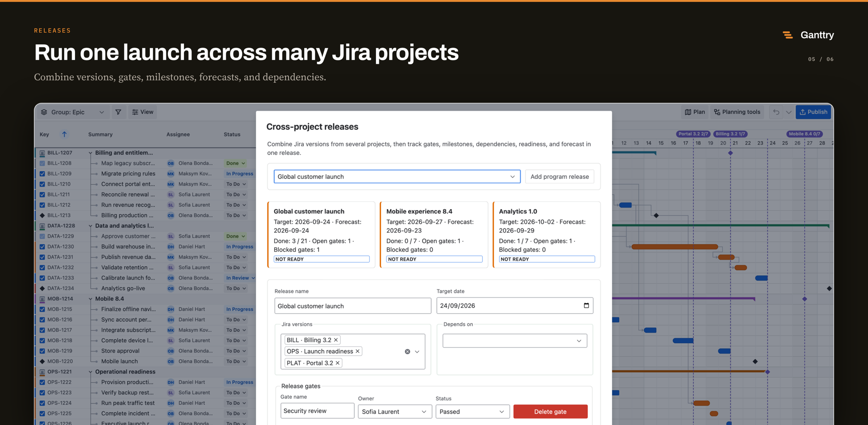Click the DATA-1234 milestone diamond icon
Screen dimensions: 868x425
click(x=42, y=288)
